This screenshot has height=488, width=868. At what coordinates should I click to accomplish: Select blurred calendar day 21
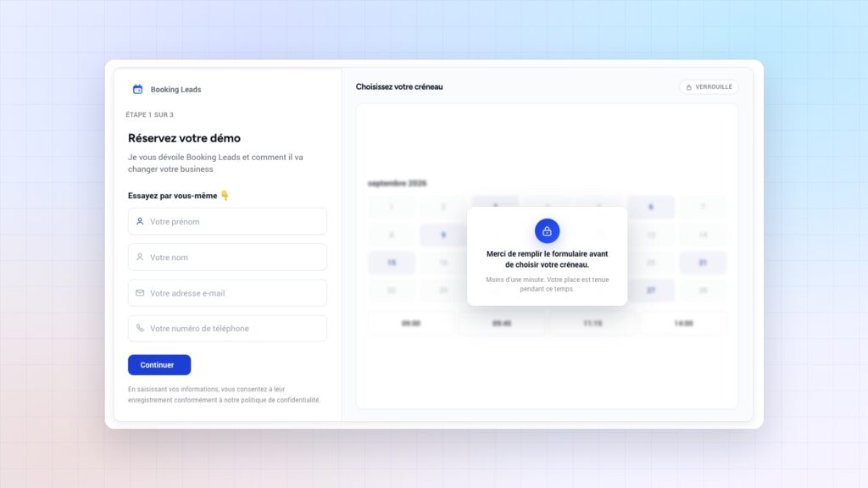click(703, 263)
